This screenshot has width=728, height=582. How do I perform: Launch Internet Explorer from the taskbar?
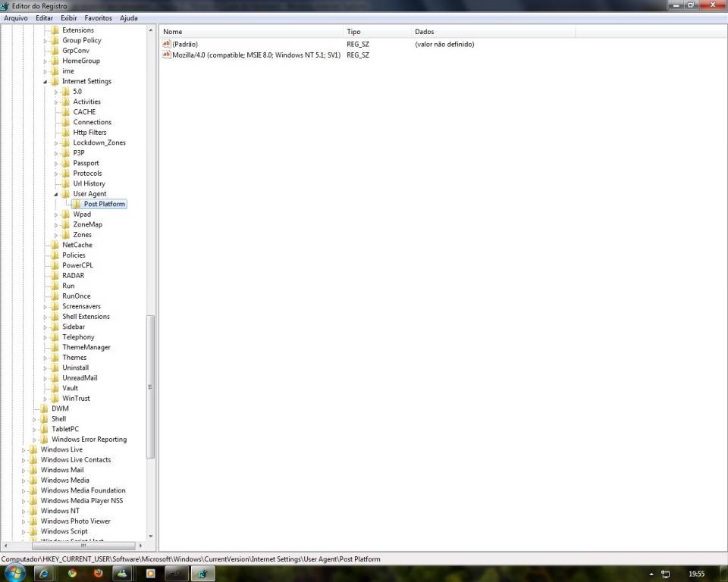tap(44, 574)
